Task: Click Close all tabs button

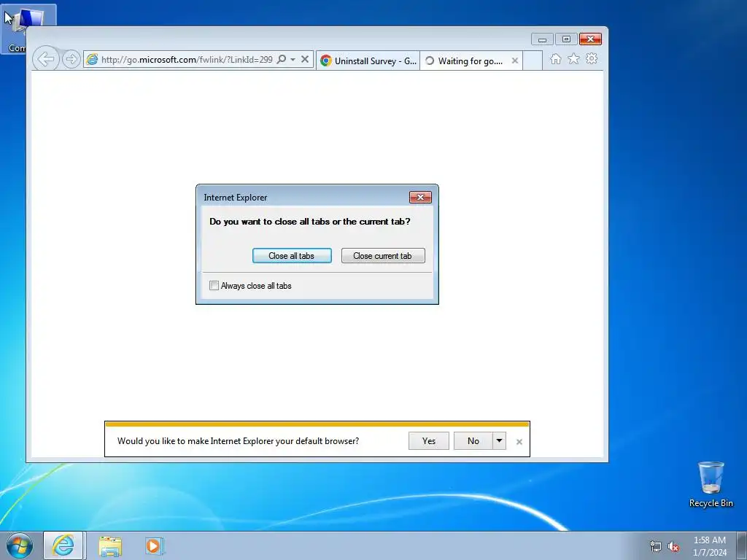Action: click(x=292, y=256)
